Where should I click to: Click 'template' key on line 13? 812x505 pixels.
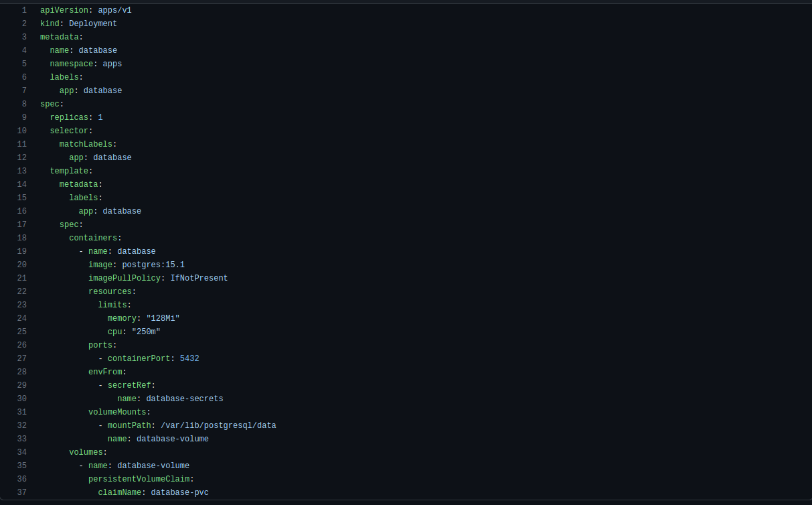coord(69,171)
